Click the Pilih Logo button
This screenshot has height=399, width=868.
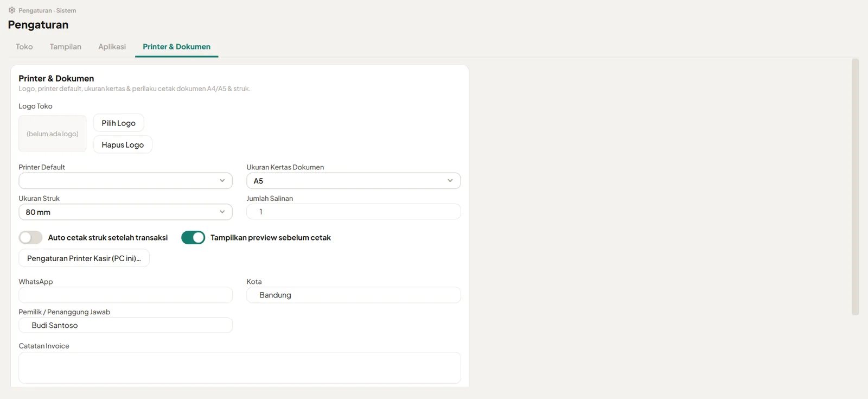[119, 123]
